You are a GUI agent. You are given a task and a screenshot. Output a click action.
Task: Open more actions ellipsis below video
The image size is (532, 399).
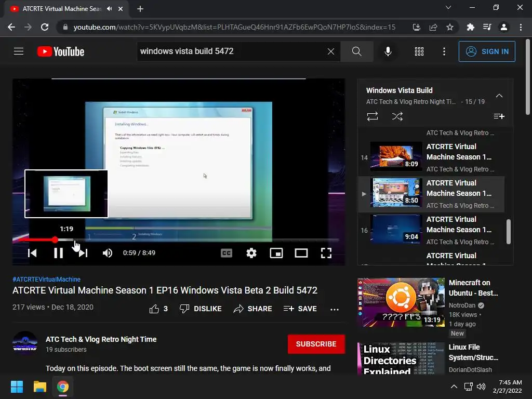(335, 310)
